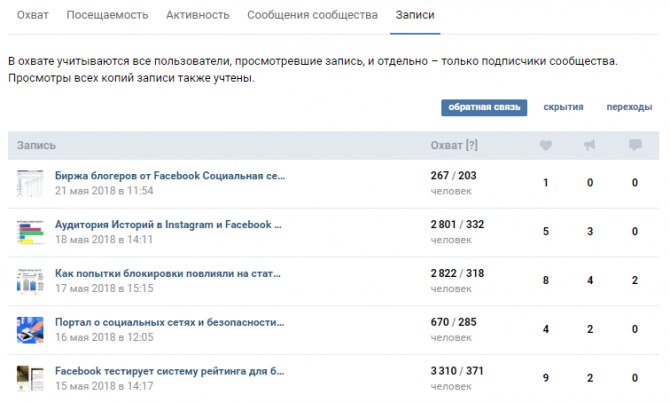Image resolution: width=670 pixels, height=403 pixels.
Task: Click the heart likes column icon
Action: [546, 145]
